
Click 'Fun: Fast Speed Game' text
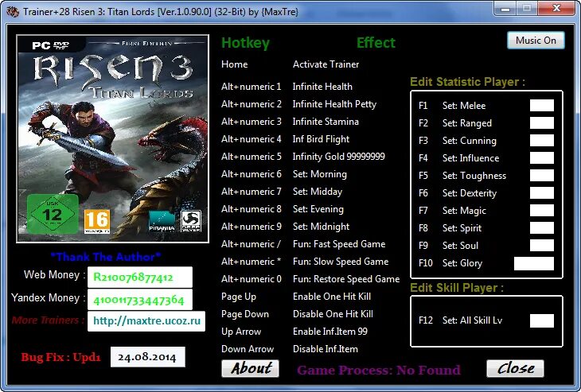pos(339,244)
